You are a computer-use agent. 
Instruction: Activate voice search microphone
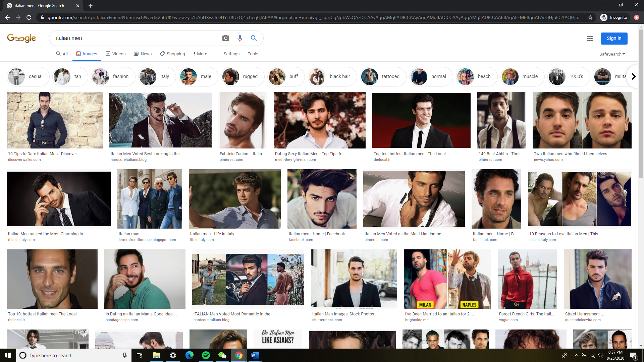click(239, 38)
